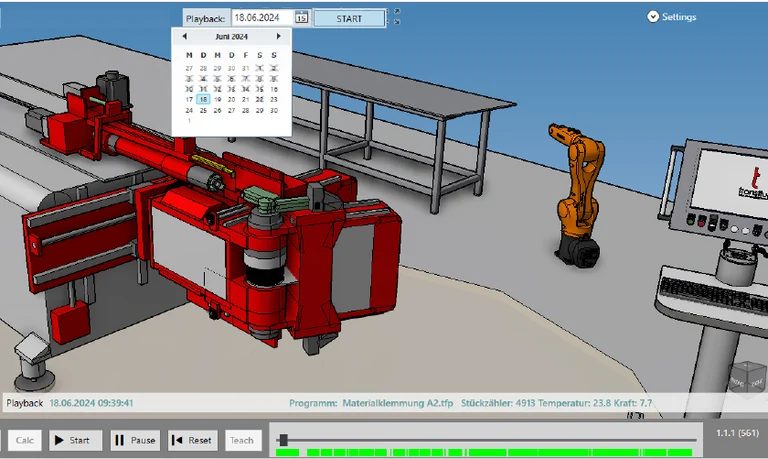
Task: Choose June 30 in the calendar
Action: [x=274, y=110]
